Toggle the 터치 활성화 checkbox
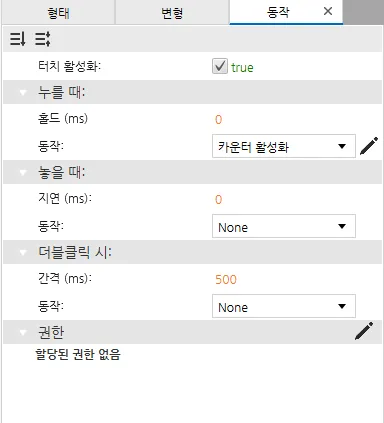Viewport: 384px width, 423px height. click(220, 66)
